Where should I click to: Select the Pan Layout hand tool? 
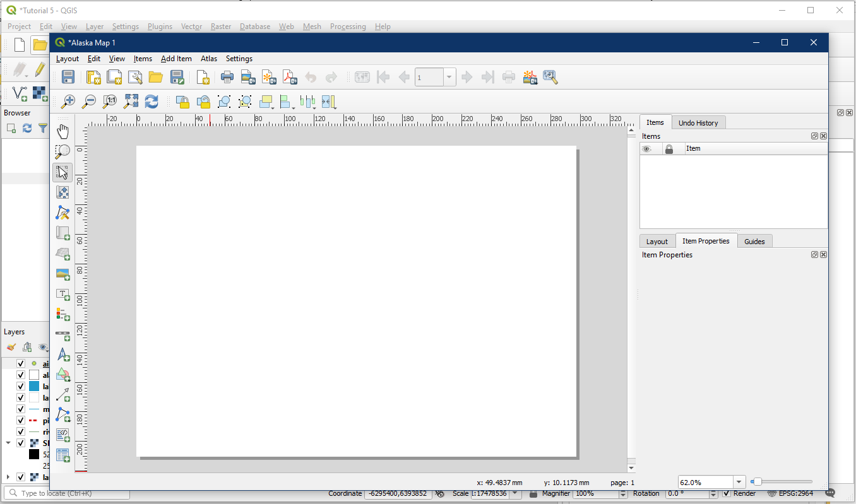pyautogui.click(x=62, y=131)
